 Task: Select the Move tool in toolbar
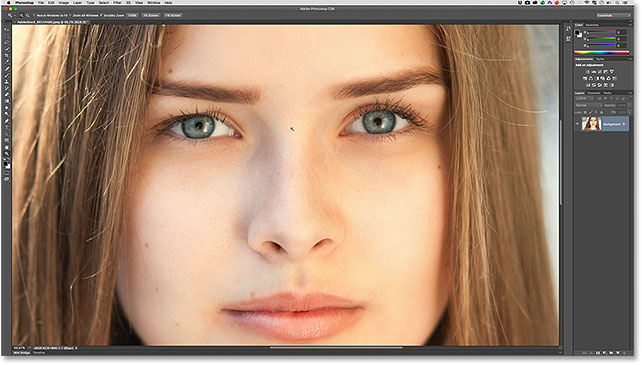(7, 29)
